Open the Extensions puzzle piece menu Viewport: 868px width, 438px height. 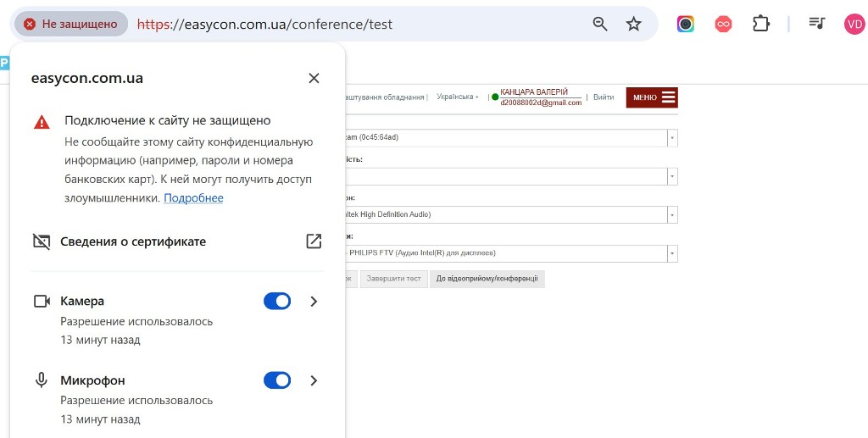point(760,24)
